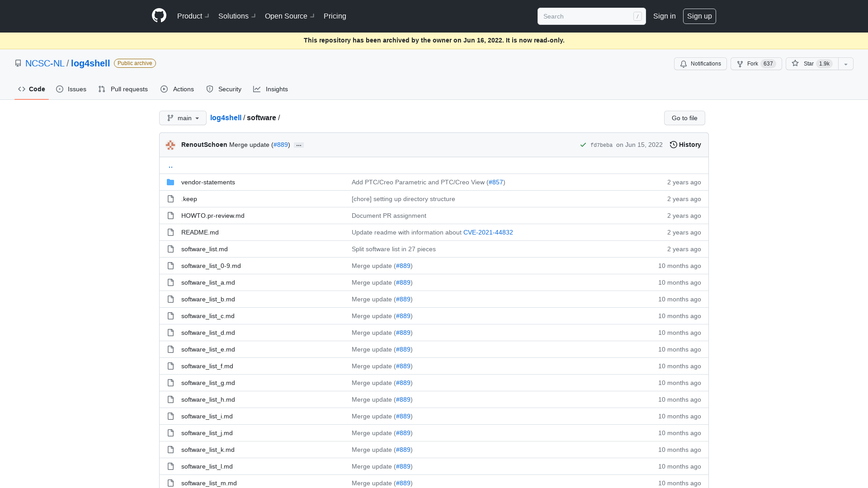
Task: Select the file icon next to software_list_h.md
Action: [170, 399]
